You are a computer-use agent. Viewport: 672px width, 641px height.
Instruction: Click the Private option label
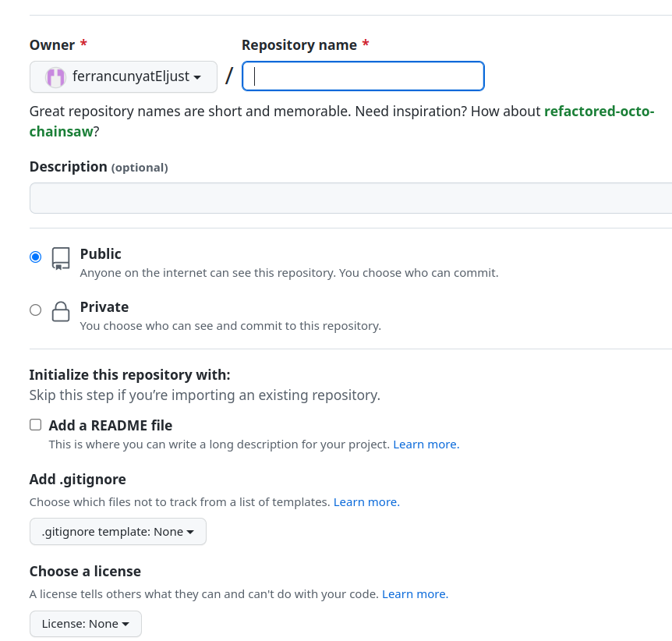(104, 307)
